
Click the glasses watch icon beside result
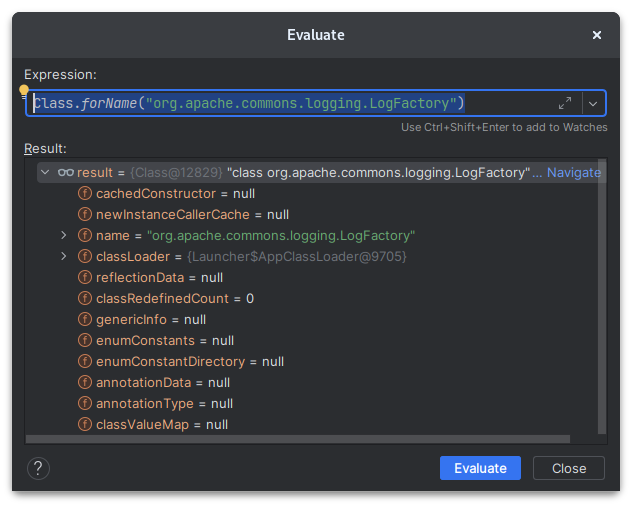[66, 172]
